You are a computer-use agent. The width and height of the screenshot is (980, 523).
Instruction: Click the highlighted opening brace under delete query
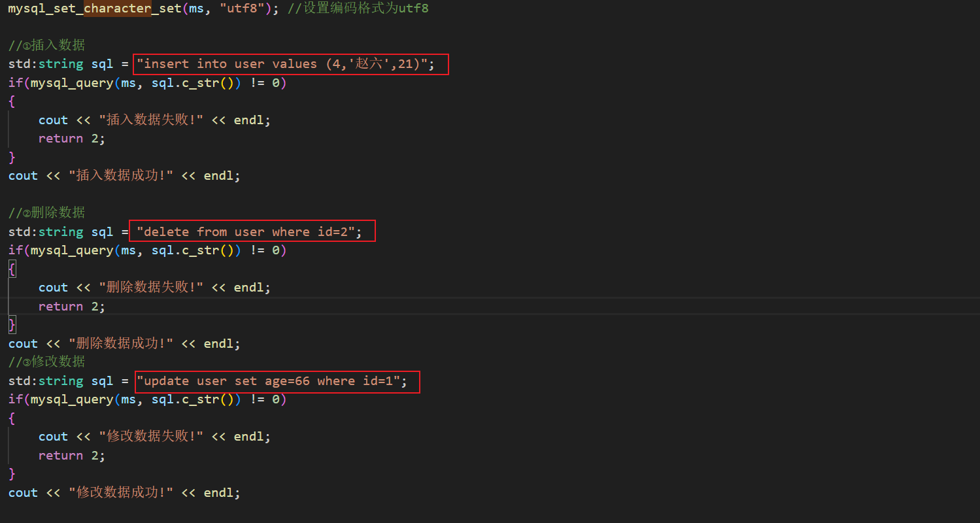pos(12,269)
